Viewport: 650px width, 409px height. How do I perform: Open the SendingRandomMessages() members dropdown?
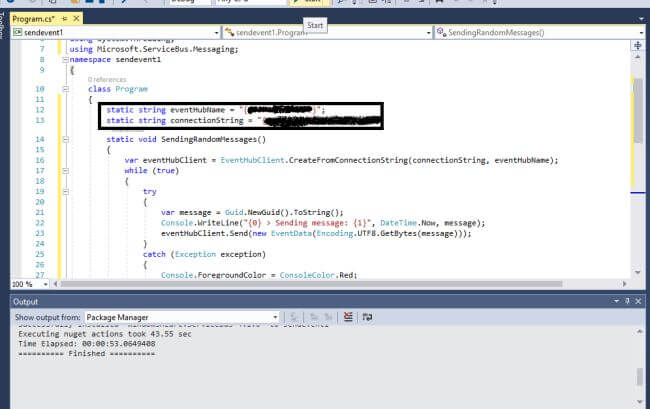coord(641,33)
